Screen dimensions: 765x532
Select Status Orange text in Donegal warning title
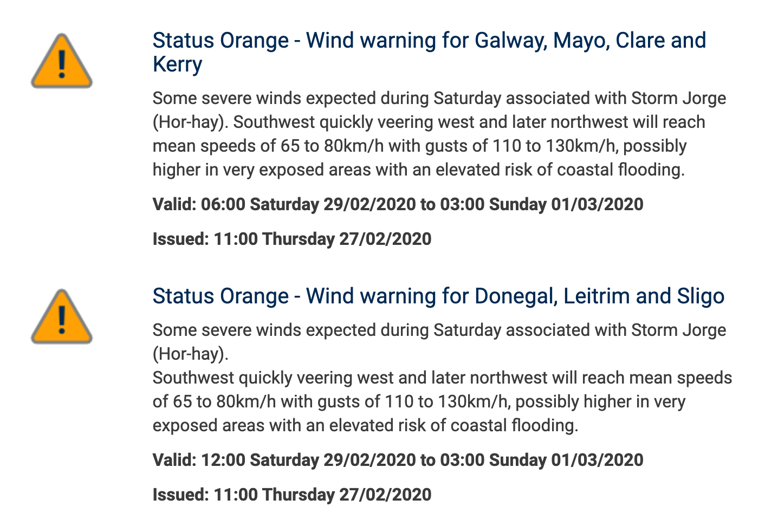click(x=221, y=296)
